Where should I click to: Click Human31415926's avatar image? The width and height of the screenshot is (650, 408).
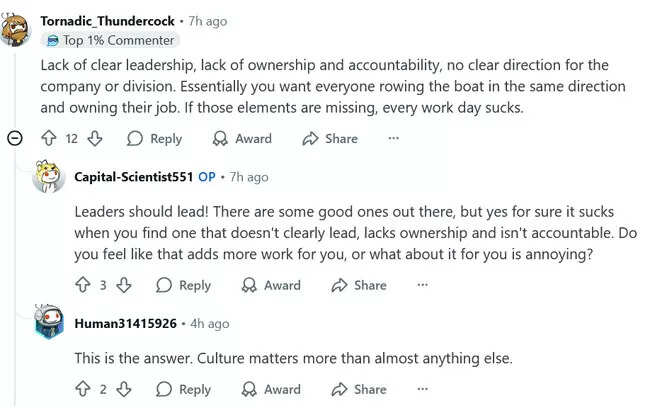[48, 324]
